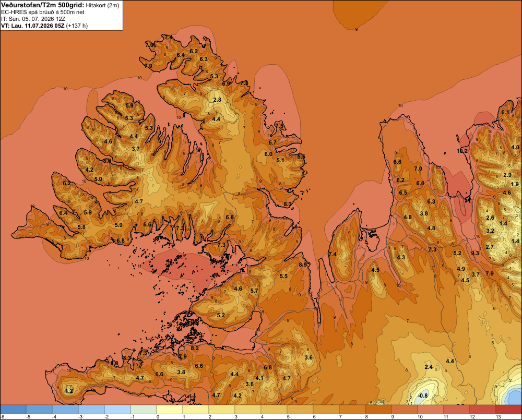Click the 4.9 temperature label
Viewport: 522px width, 420px height.
pyautogui.click(x=461, y=269)
